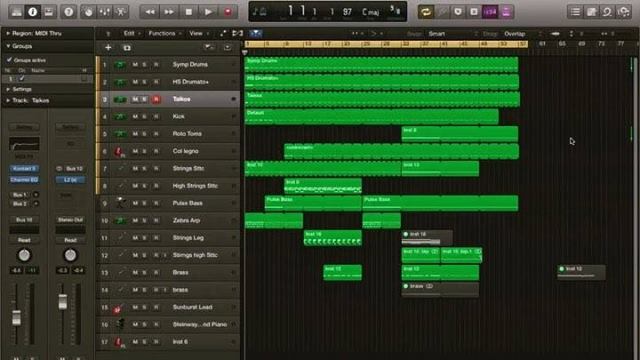Image resolution: width=640 pixels, height=360 pixels.
Task: Open the Functions menu
Action: pyautogui.click(x=162, y=33)
